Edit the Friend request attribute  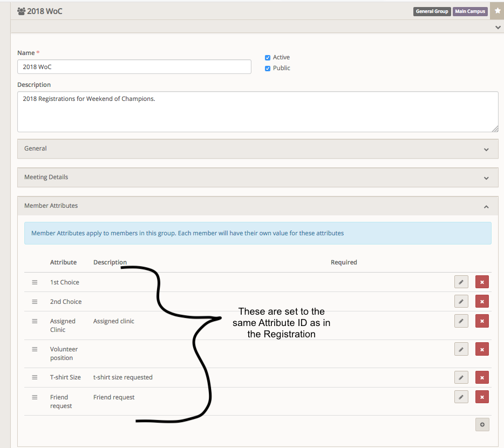click(x=461, y=397)
